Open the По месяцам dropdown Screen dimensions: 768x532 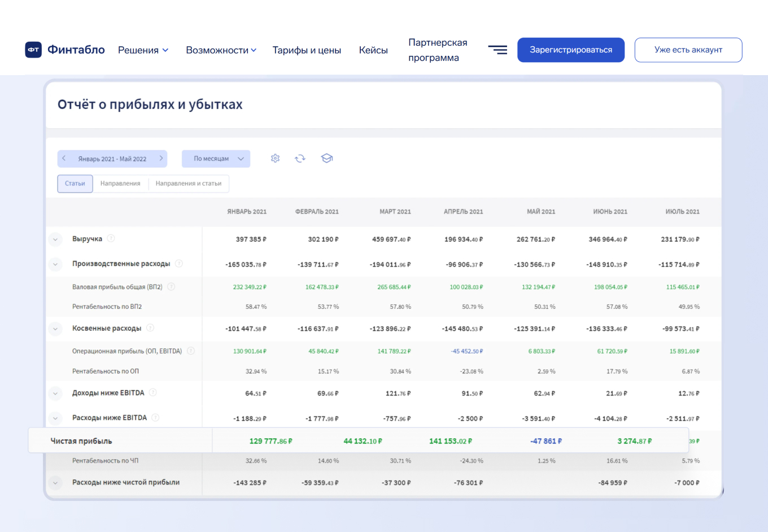pos(216,159)
